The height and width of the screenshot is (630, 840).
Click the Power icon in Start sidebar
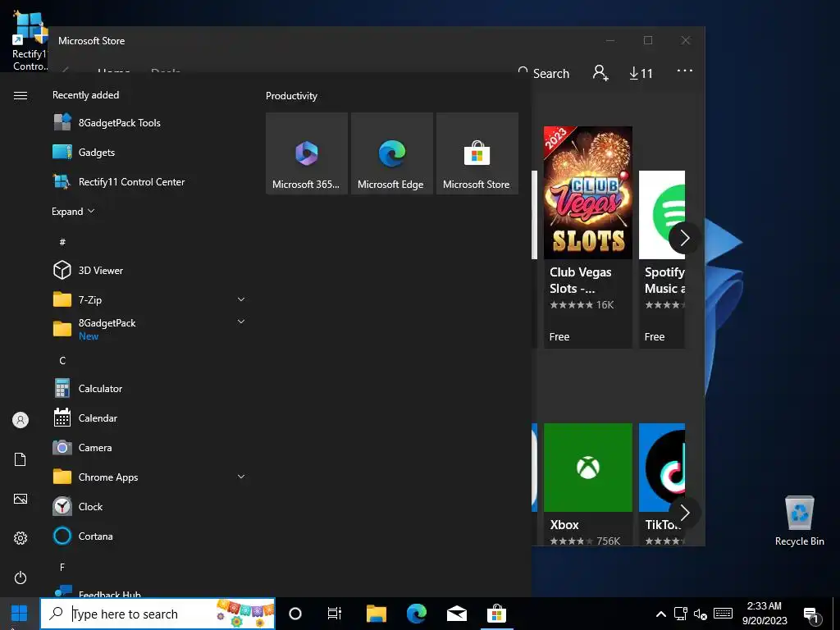click(x=21, y=577)
